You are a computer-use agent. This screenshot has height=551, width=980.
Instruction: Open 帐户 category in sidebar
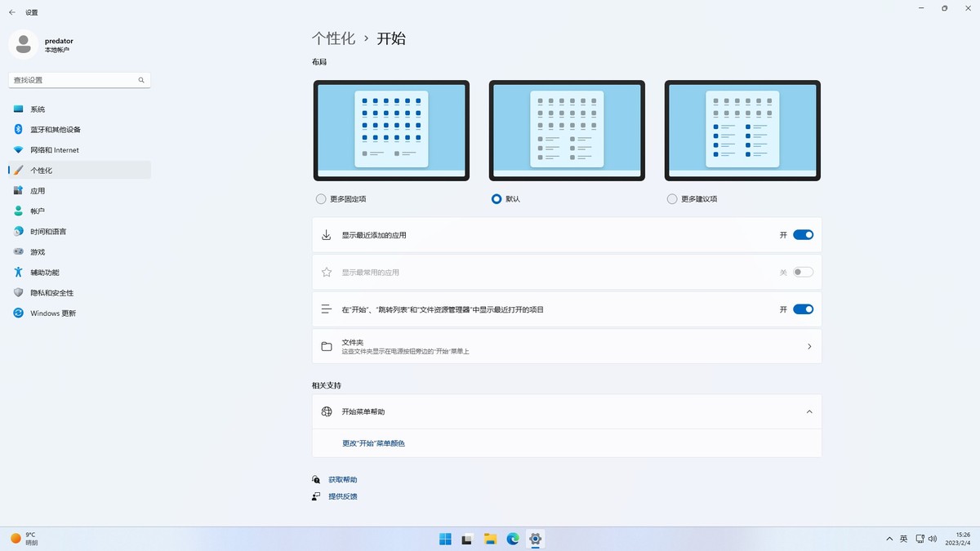(x=37, y=211)
